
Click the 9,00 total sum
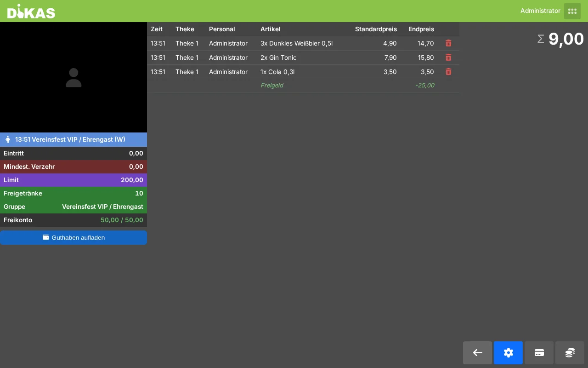[566, 39]
